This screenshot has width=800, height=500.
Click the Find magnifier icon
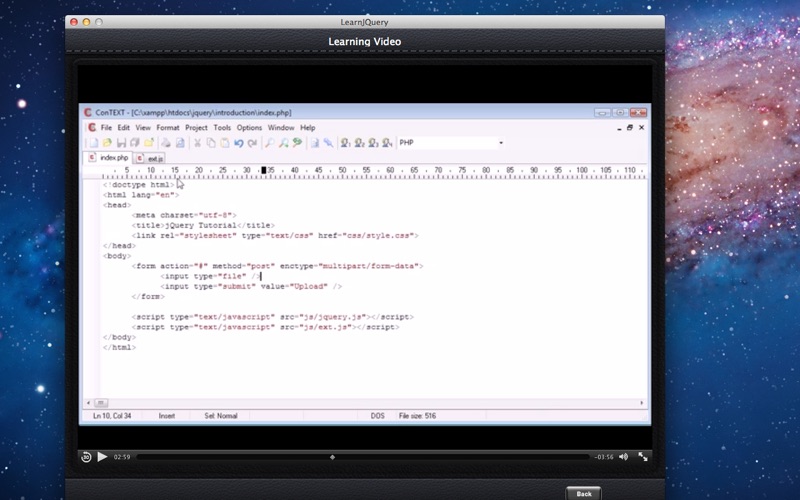pos(269,143)
